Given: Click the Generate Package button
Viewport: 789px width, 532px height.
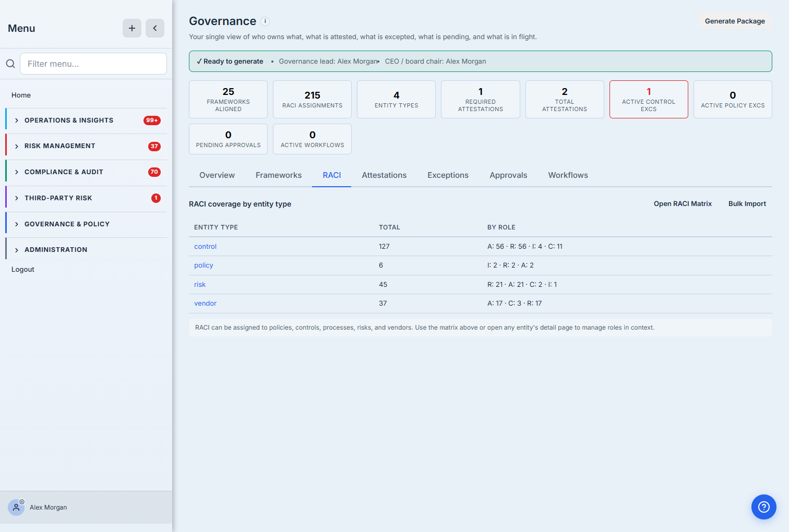Looking at the screenshot, I should (735, 21).
